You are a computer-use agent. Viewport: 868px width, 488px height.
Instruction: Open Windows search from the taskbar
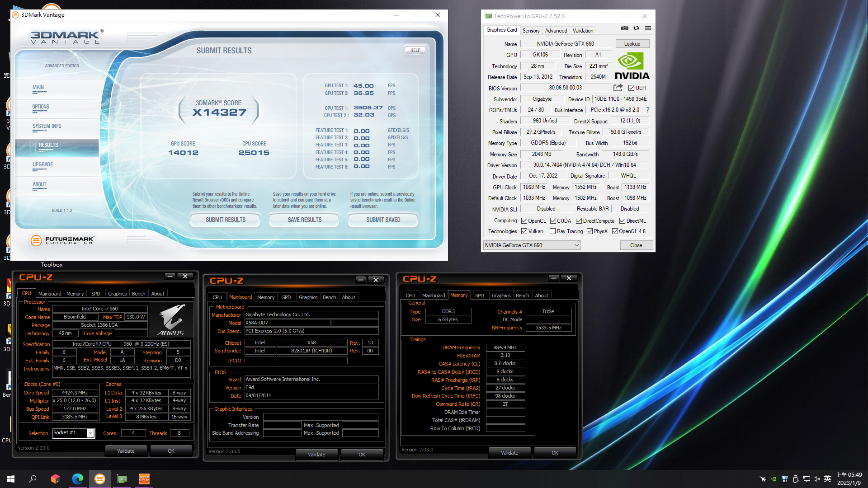[x=33, y=479]
